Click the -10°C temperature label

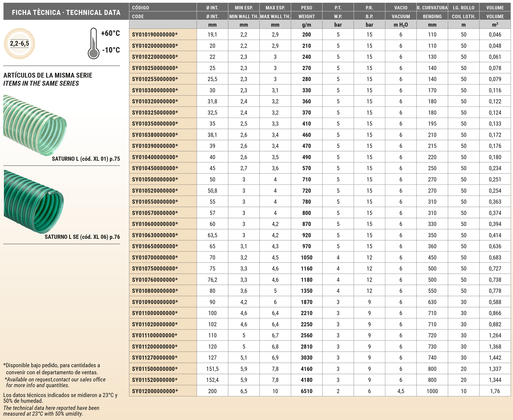tap(111, 50)
